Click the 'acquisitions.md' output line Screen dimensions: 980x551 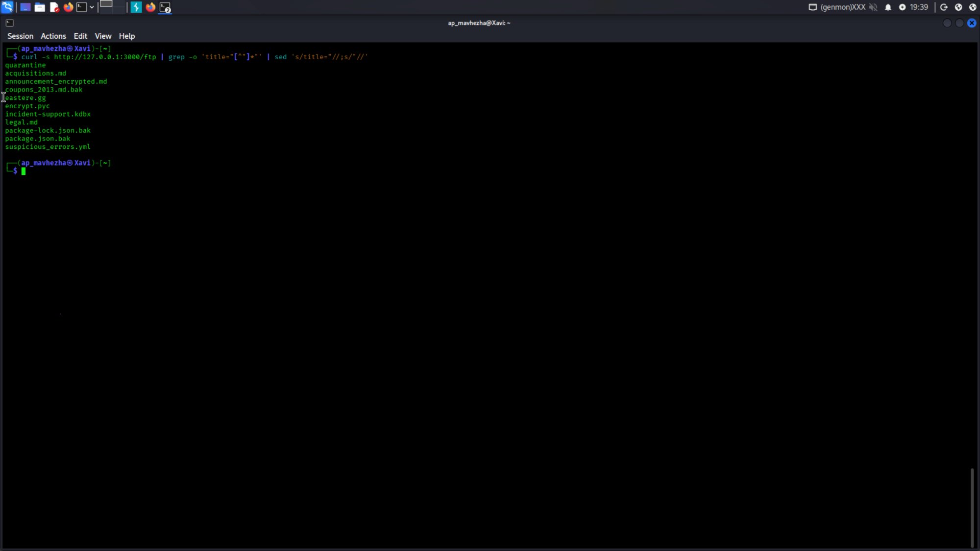(35, 73)
